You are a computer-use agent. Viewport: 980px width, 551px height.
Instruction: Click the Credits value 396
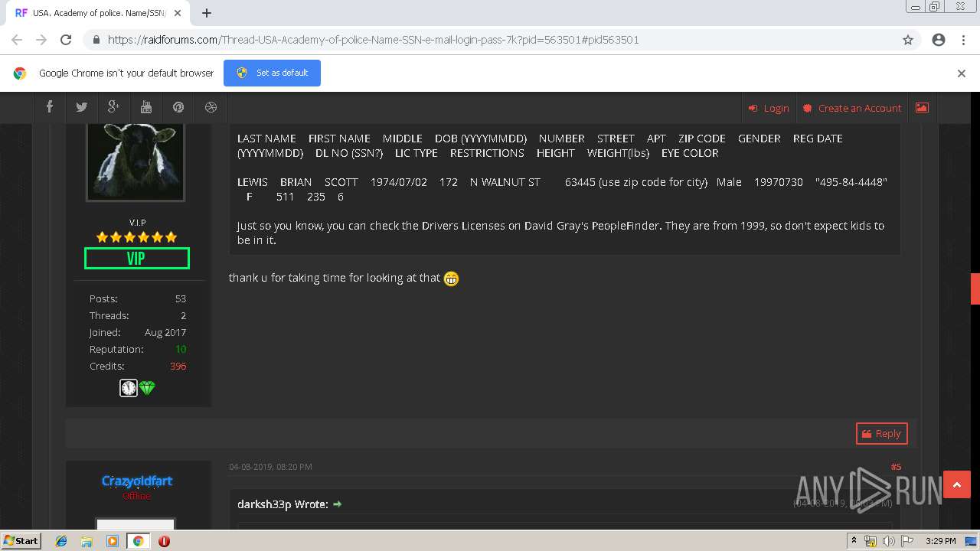tap(178, 366)
